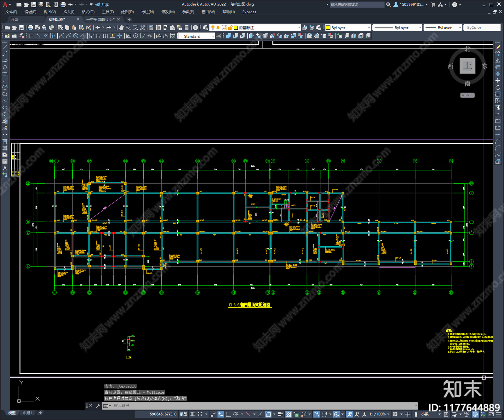This screenshot has height=420, width=504.
Task: Select the Mirror tool
Action: 498,60
